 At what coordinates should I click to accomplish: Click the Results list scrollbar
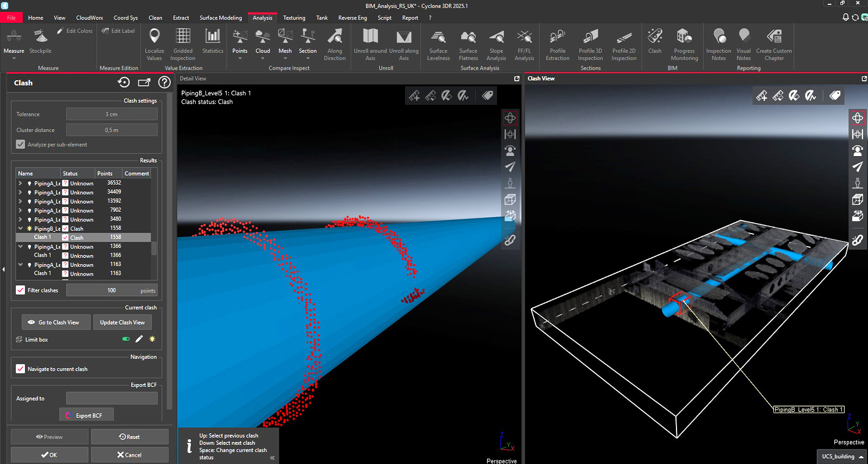[154, 248]
